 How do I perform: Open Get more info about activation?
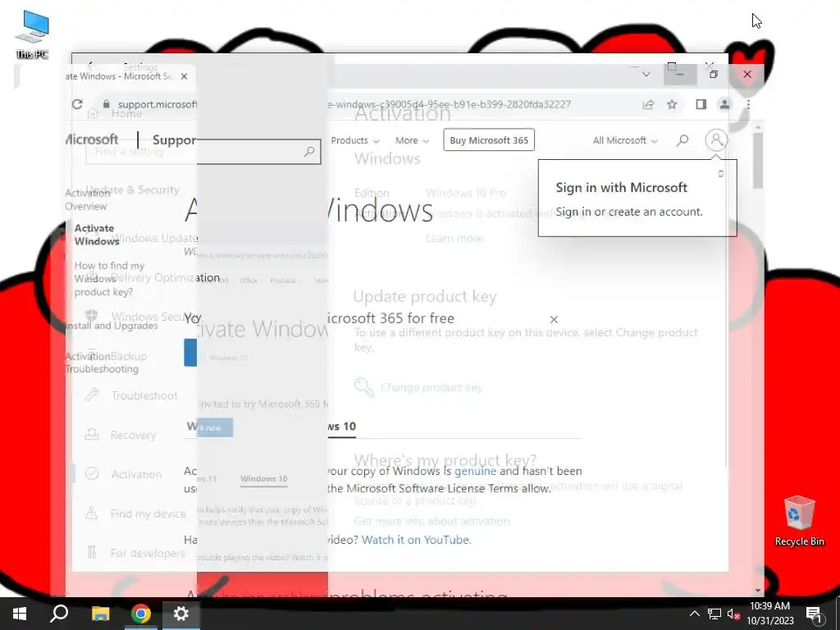coord(431,521)
